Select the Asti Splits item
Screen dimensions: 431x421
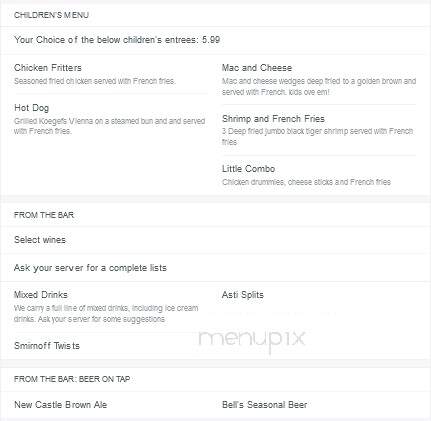243,295
